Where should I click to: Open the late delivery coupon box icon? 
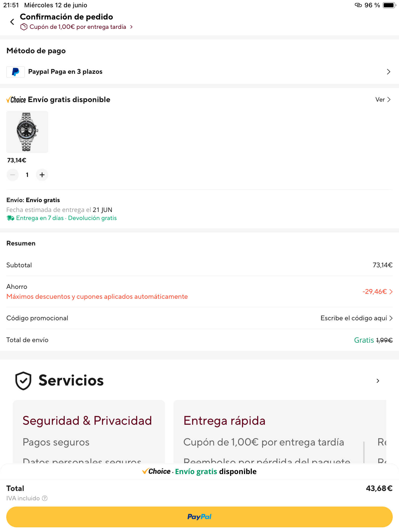(24, 27)
